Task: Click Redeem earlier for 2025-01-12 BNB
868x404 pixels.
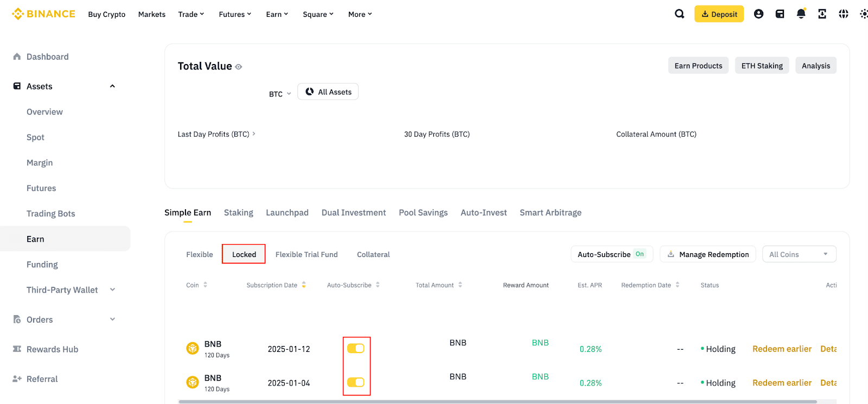Action: pyautogui.click(x=782, y=349)
